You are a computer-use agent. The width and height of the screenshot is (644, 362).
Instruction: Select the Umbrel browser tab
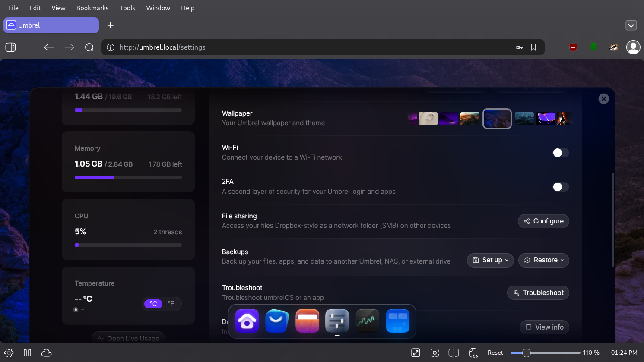pos(51,25)
